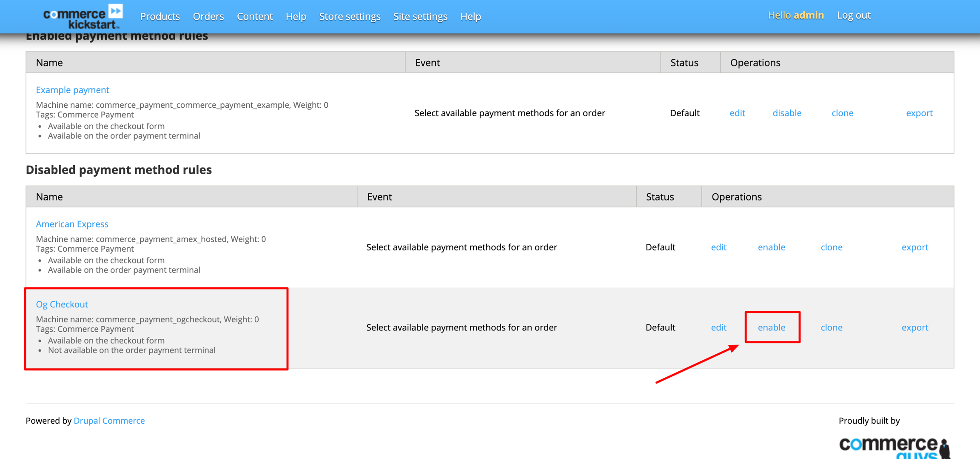The image size is (980, 459).
Task: Click the admin username link
Action: [808, 15]
